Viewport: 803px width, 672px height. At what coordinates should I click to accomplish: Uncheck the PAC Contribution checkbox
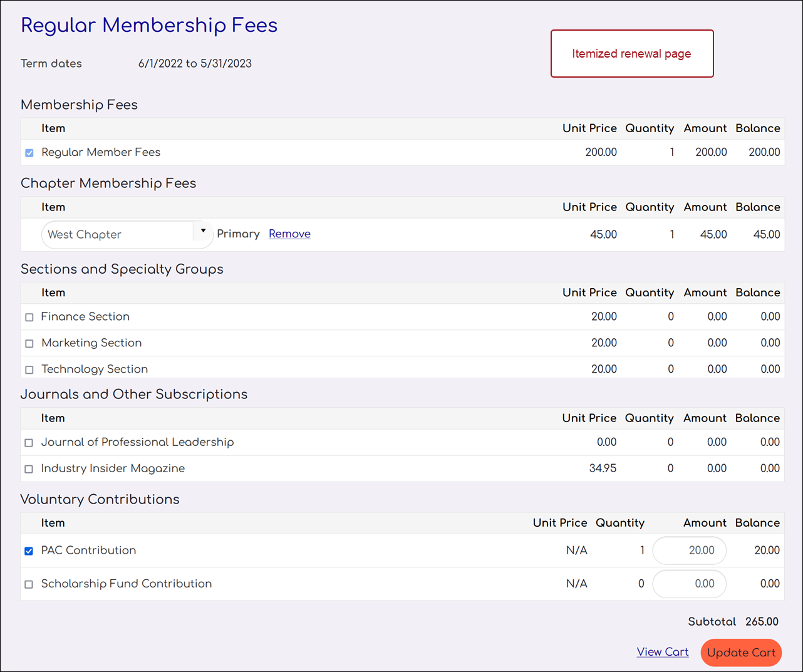29,551
